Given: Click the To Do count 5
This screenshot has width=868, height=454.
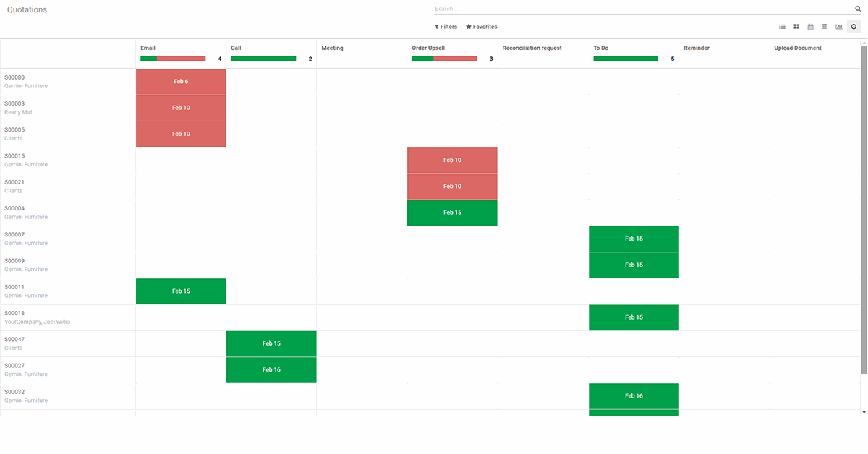Looking at the screenshot, I should (673, 59).
